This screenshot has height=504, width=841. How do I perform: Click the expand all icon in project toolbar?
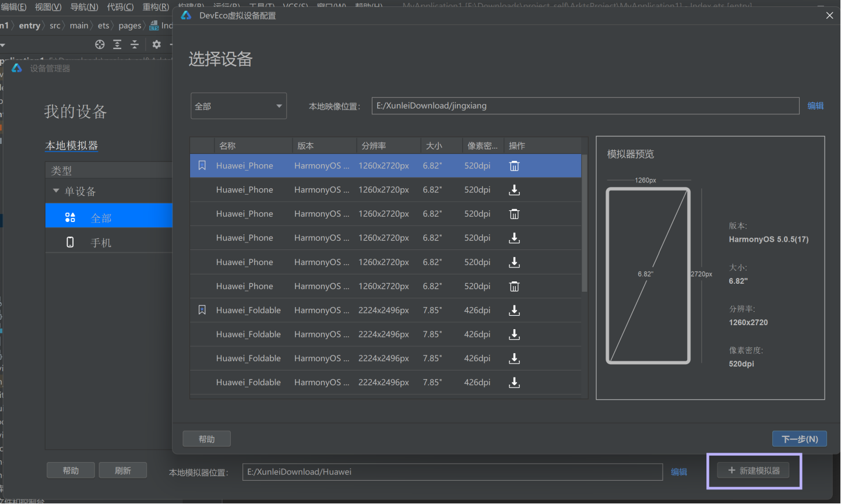(x=117, y=44)
